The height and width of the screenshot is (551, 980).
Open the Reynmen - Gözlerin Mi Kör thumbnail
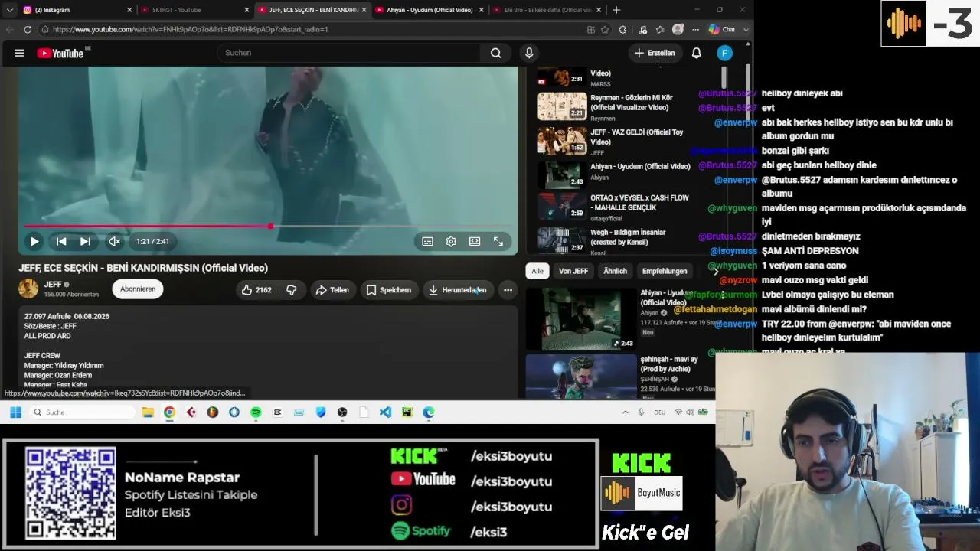[562, 107]
